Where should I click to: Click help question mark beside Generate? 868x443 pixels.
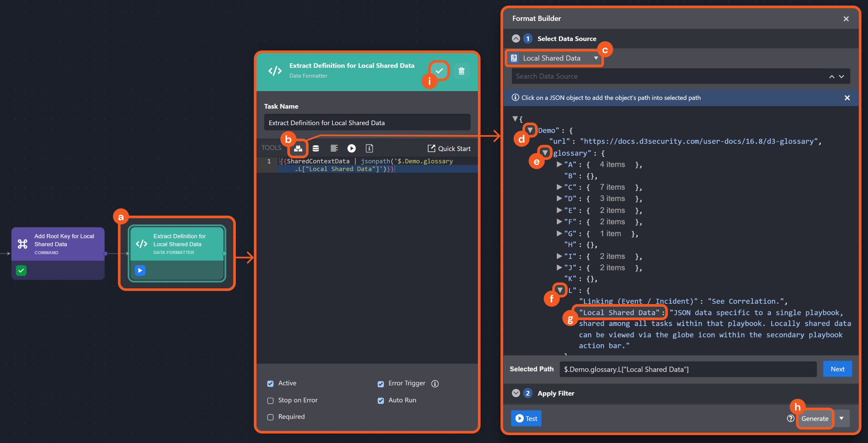click(790, 418)
